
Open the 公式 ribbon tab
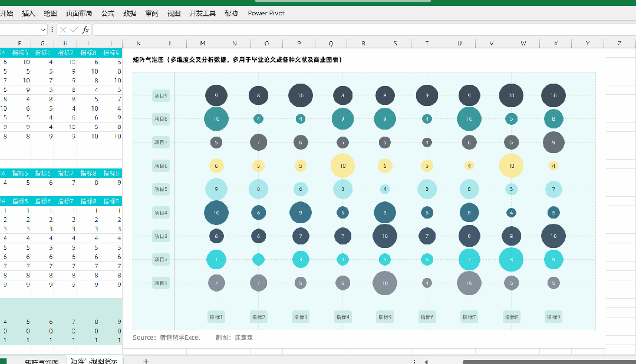pyautogui.click(x=108, y=14)
